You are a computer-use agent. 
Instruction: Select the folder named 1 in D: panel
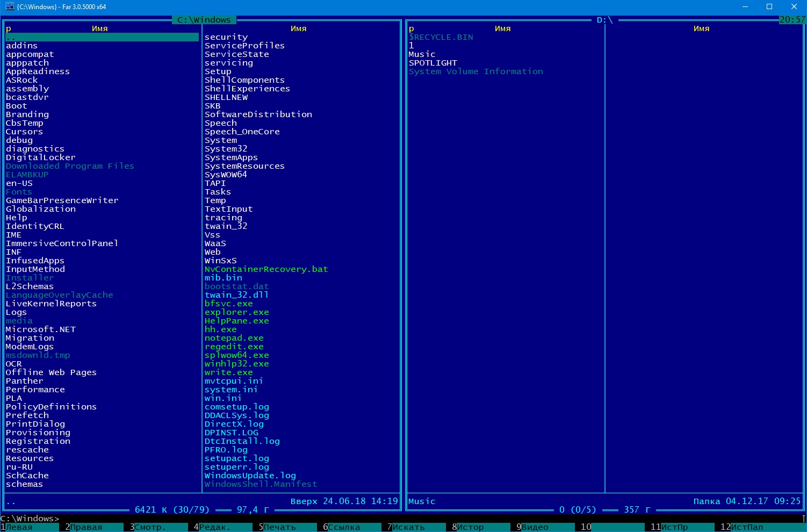pyautogui.click(x=412, y=46)
